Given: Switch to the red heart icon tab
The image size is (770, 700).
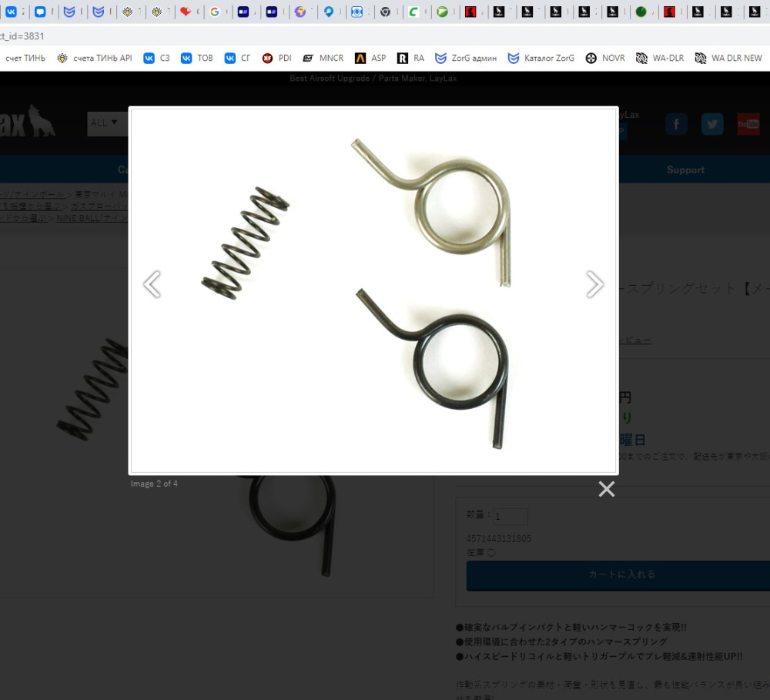Looking at the screenshot, I should [x=186, y=12].
